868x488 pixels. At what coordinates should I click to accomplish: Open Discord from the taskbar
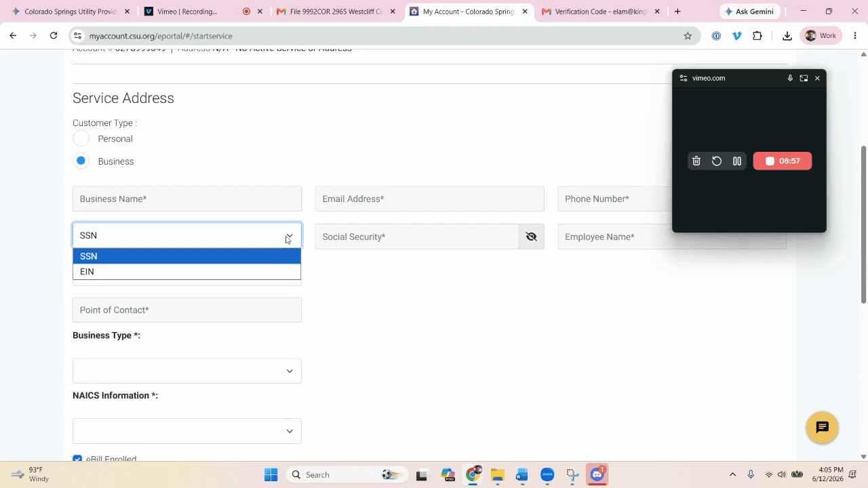pyautogui.click(x=597, y=474)
